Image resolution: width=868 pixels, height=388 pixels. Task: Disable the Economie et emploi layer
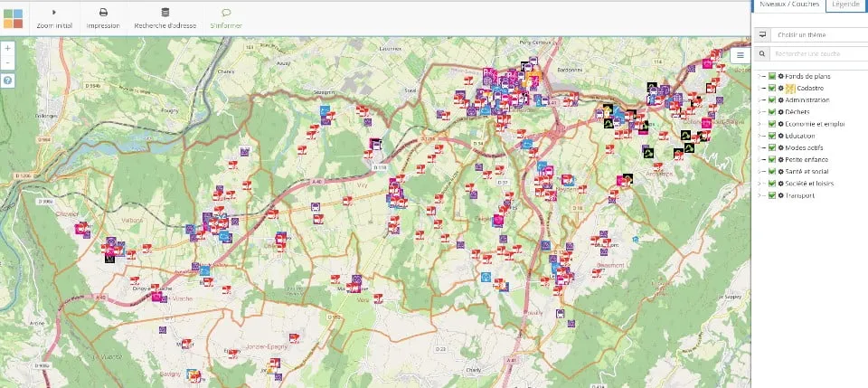click(x=771, y=124)
